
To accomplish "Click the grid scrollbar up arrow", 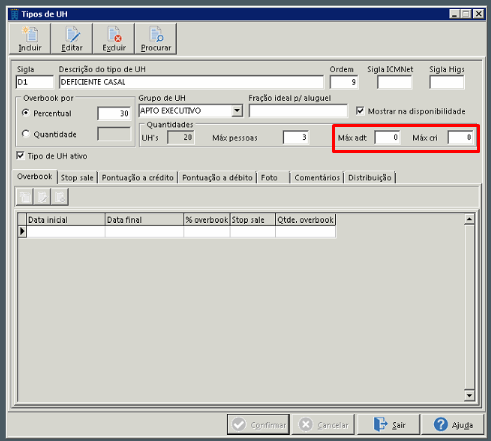I will coord(469,219).
